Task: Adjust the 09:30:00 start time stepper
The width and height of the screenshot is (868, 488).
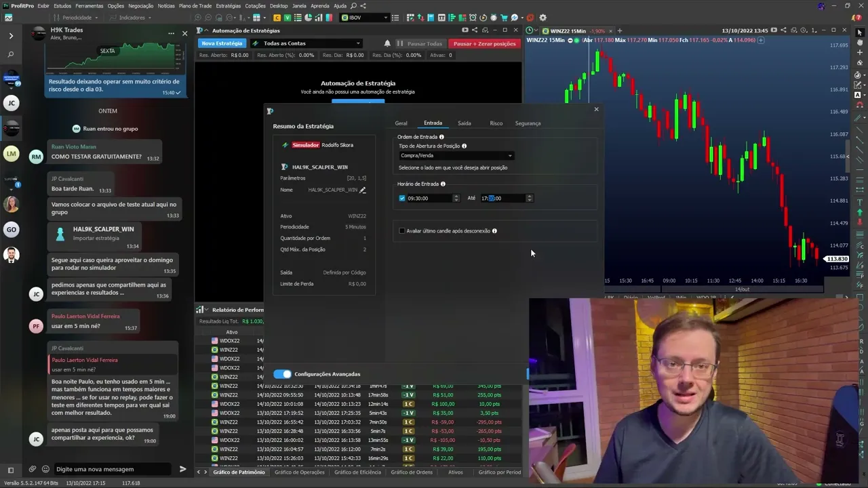Action: pos(456,198)
